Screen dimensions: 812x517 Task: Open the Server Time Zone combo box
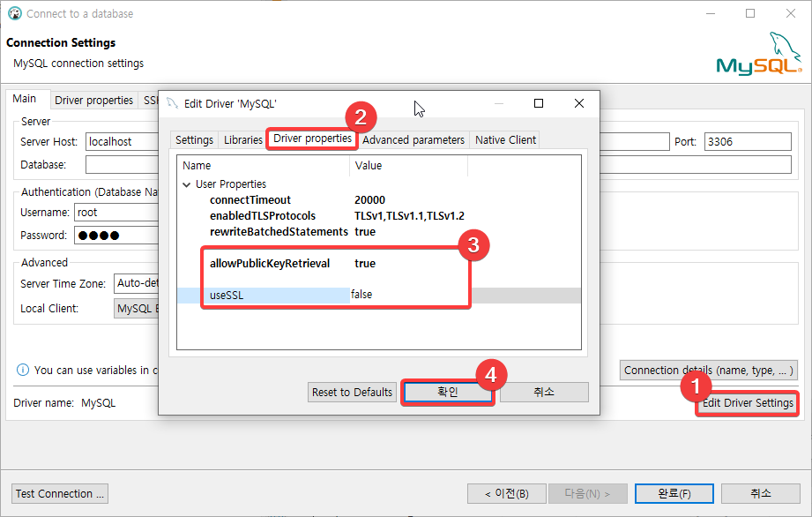136,283
